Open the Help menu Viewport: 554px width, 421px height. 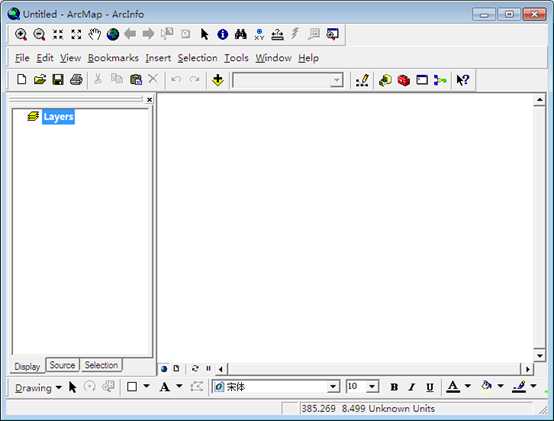[308, 58]
